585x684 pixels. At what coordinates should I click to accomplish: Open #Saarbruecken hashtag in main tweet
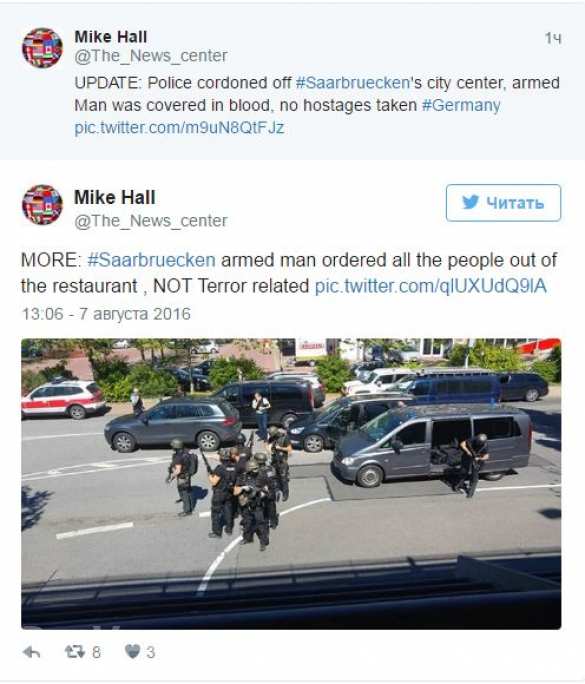(151, 260)
